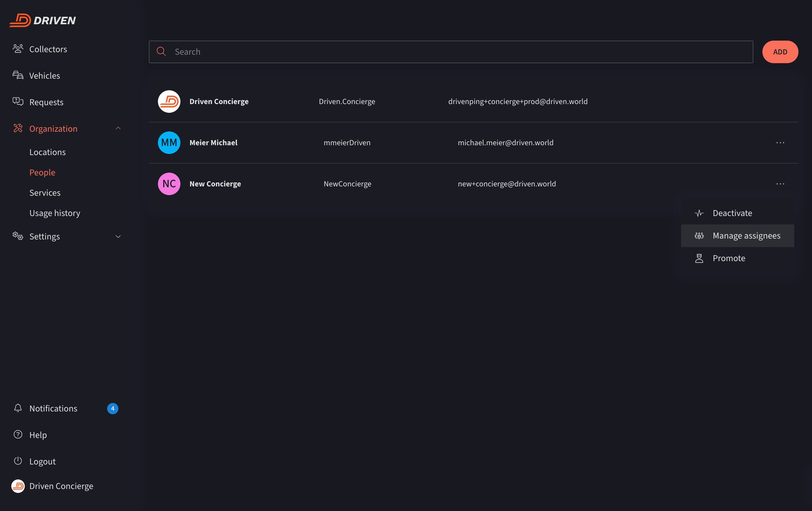The height and width of the screenshot is (511, 812).
Task: Click the Driven logo at top left
Action: (x=43, y=20)
